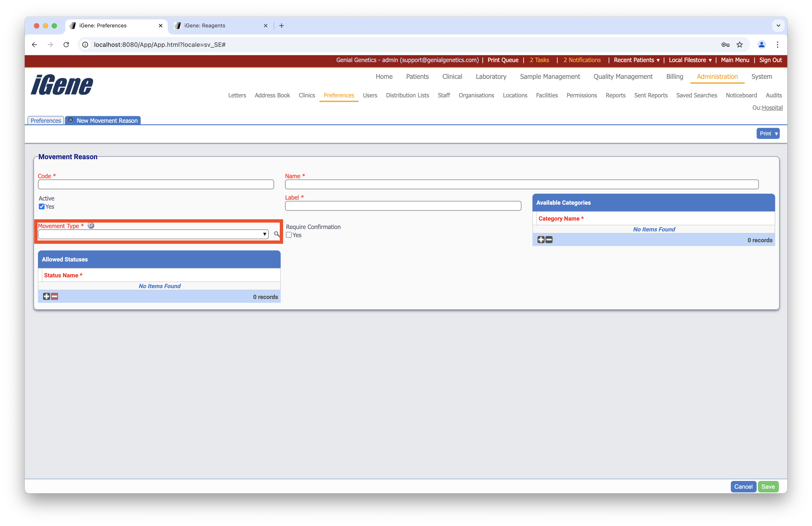
Task: Uncheck the Active Yes checkbox
Action: click(x=42, y=206)
